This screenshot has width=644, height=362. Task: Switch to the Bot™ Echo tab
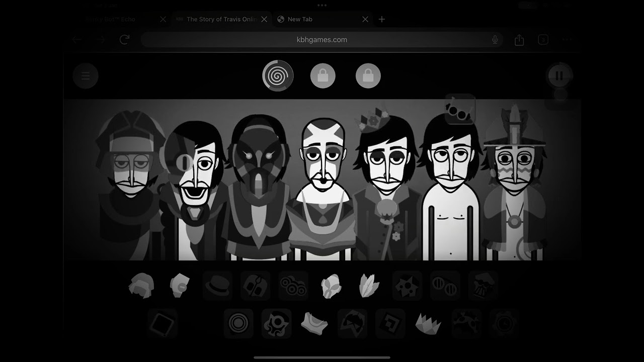pos(112,19)
